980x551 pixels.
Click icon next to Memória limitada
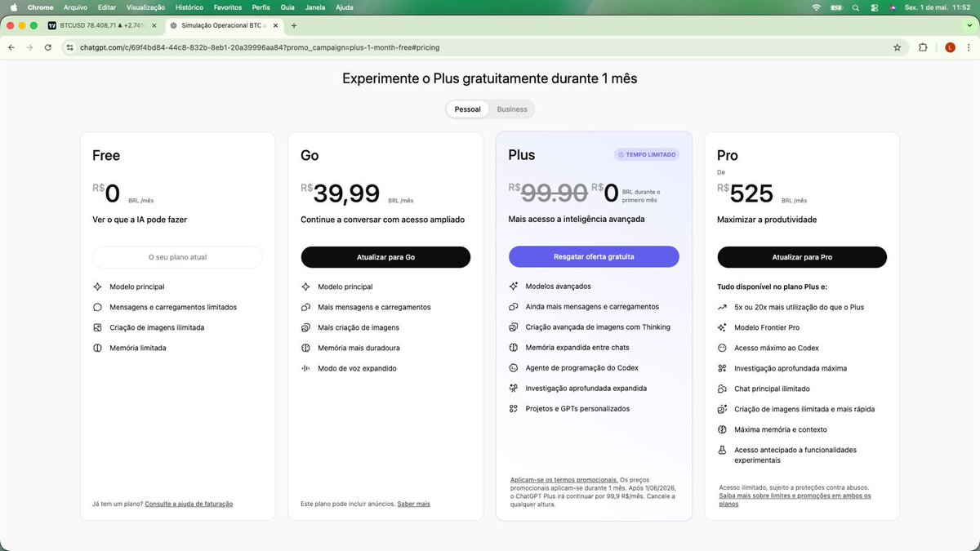(97, 348)
